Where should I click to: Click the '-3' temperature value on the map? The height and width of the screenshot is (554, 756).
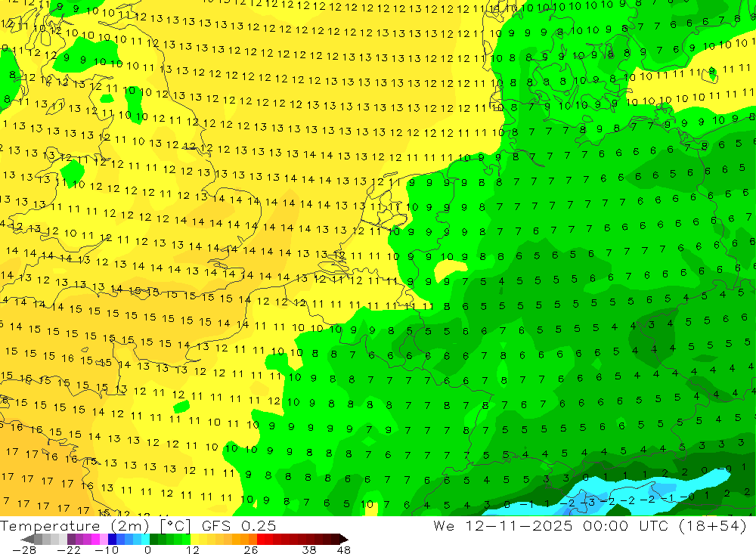click(589, 501)
